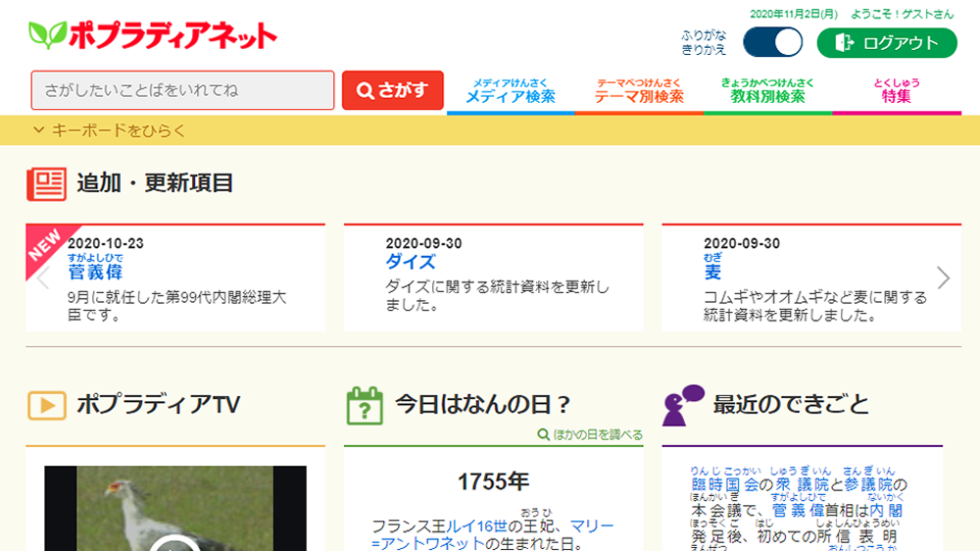
Task: Click the 最近のできごと speaking person icon
Action: (683, 405)
